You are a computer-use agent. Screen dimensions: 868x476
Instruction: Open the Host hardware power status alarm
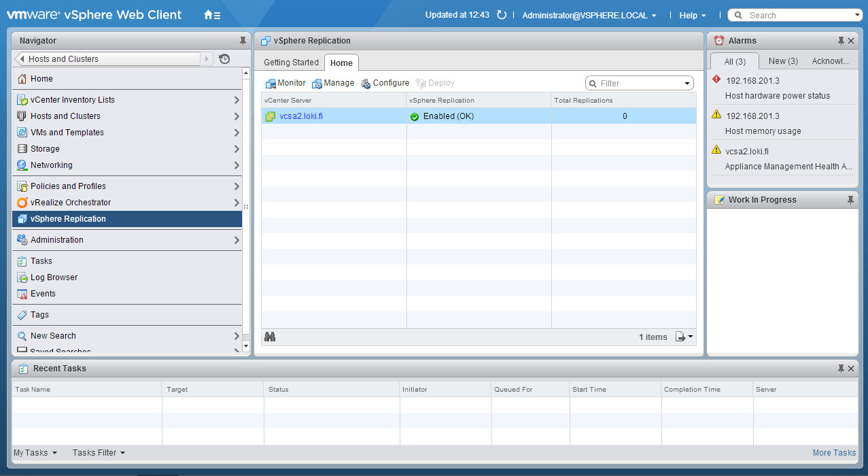778,96
